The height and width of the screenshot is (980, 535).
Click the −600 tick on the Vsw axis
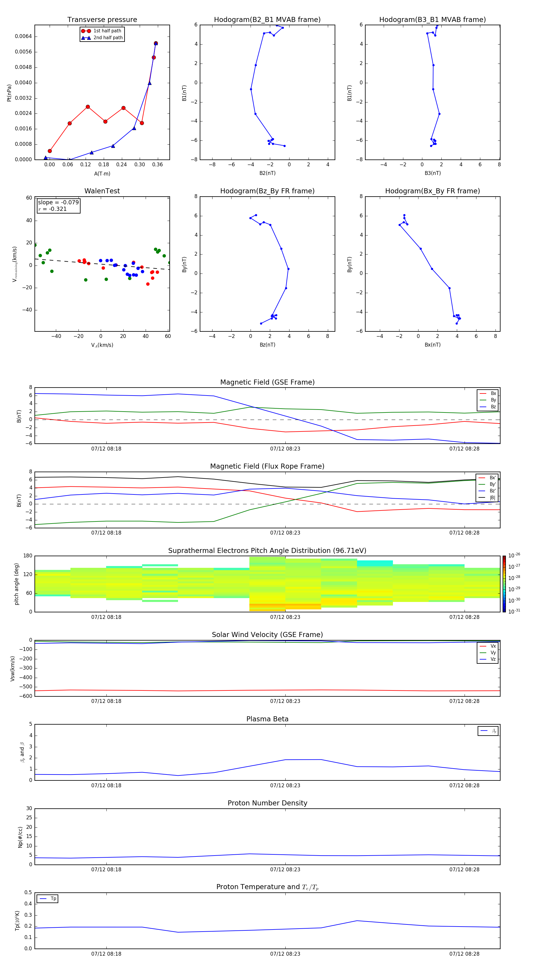(25, 696)
